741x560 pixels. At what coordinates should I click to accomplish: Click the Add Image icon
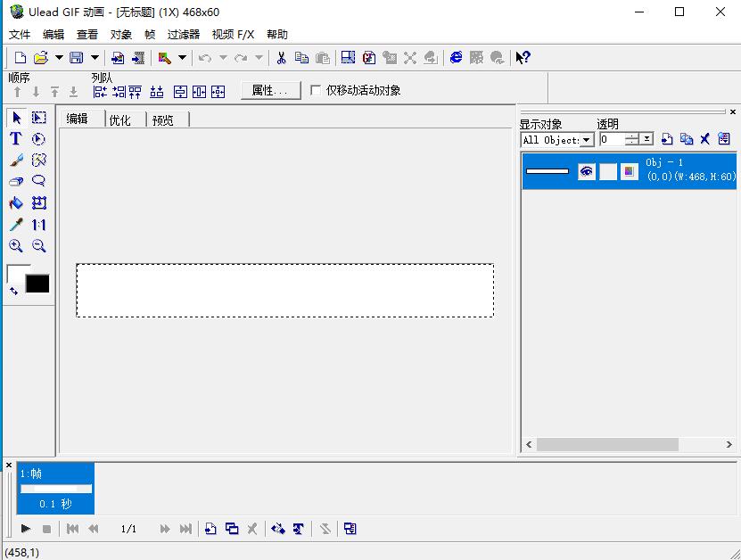[x=118, y=58]
